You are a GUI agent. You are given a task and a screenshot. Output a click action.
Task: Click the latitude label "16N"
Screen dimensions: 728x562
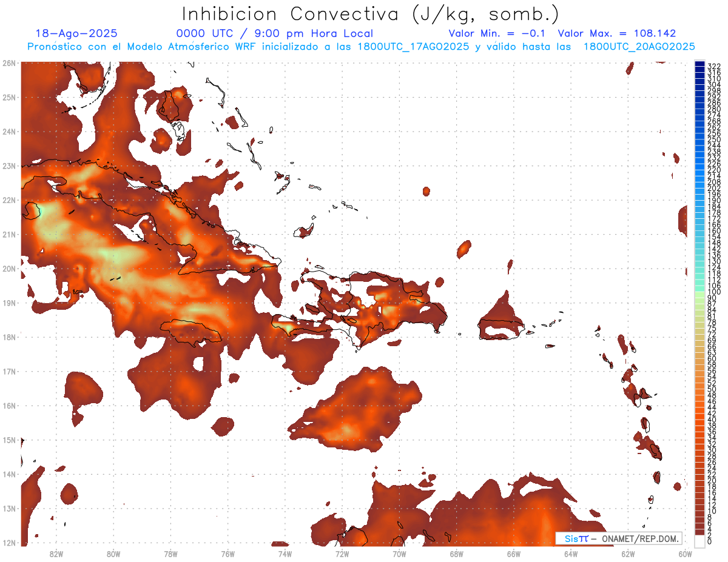click(9, 406)
